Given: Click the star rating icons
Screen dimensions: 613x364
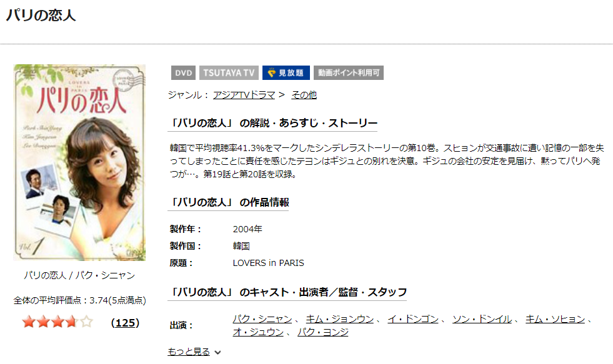Looking at the screenshot, I should coord(58,322).
